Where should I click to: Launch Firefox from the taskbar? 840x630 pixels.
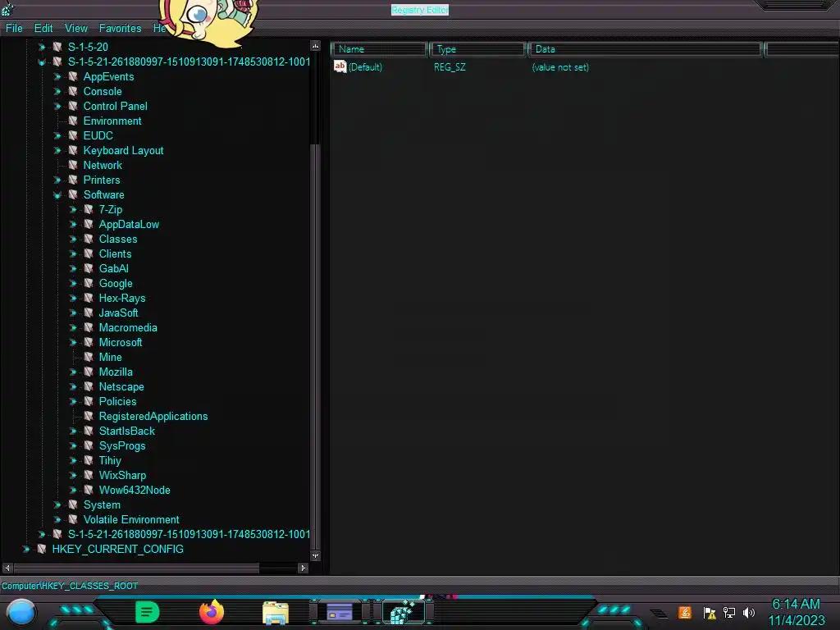212,612
